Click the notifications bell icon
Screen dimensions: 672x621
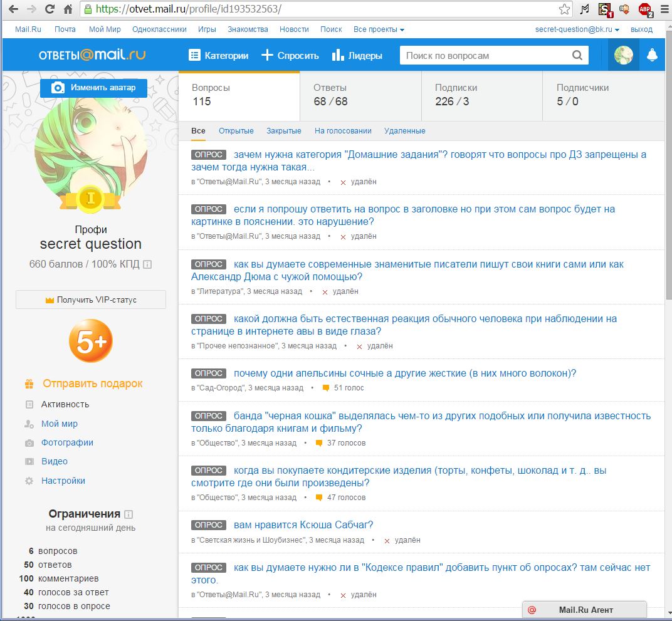pos(652,55)
